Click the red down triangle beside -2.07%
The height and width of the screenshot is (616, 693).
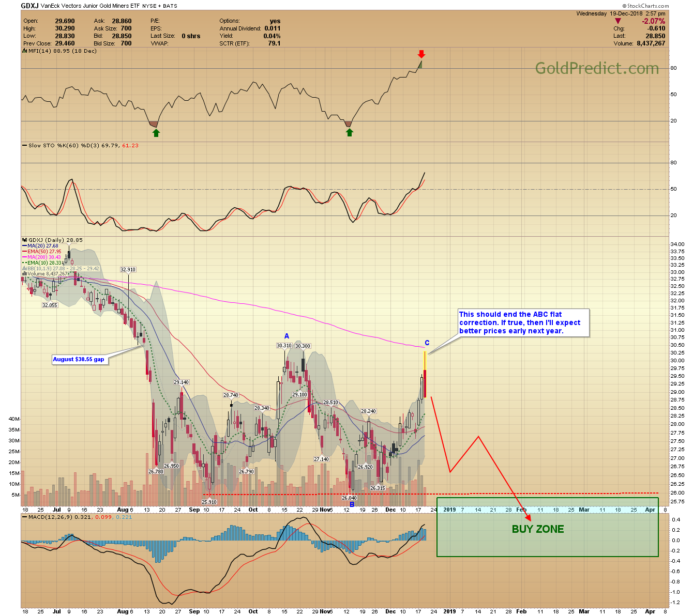(617, 21)
